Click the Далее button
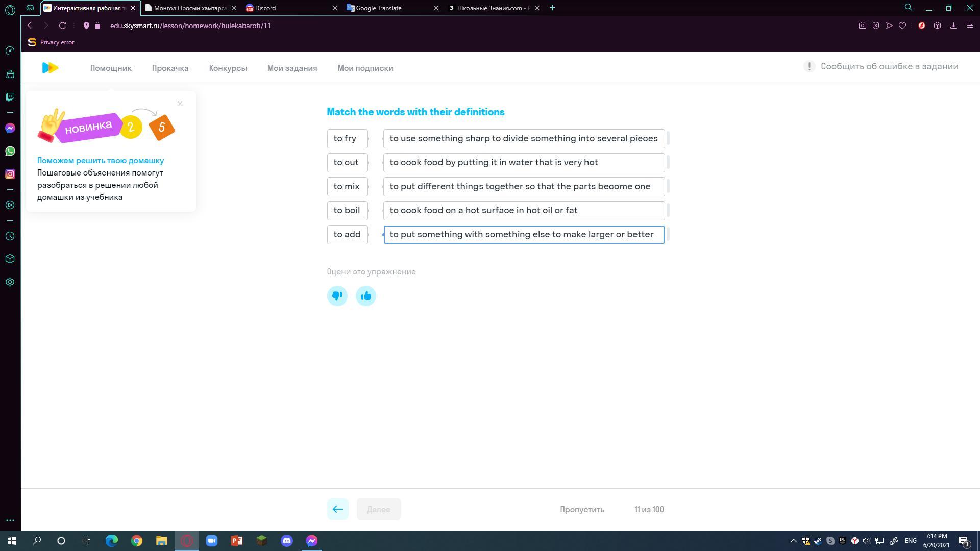 click(378, 509)
